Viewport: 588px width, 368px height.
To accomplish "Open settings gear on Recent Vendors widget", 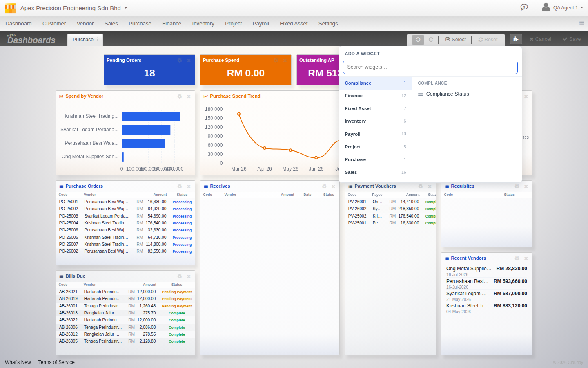I will pos(517,258).
